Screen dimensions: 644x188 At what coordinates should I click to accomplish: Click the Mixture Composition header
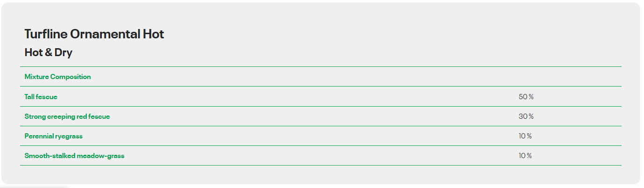tap(58, 77)
